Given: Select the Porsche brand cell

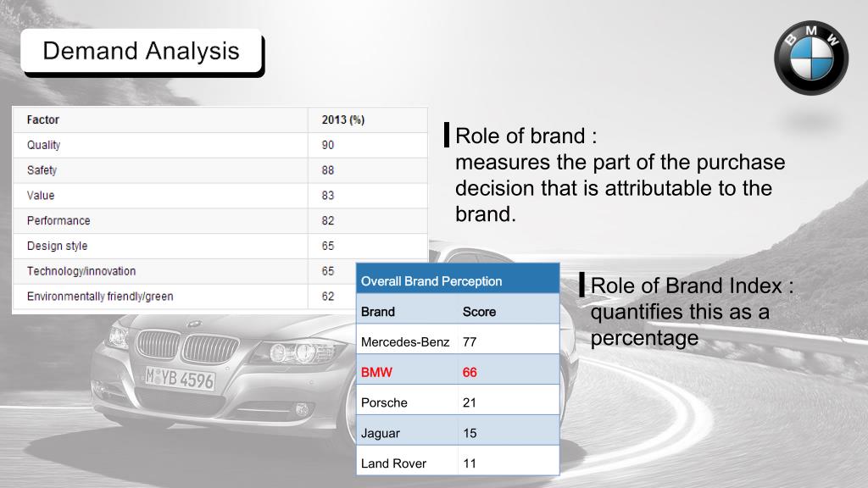Looking at the screenshot, I should click(408, 400).
